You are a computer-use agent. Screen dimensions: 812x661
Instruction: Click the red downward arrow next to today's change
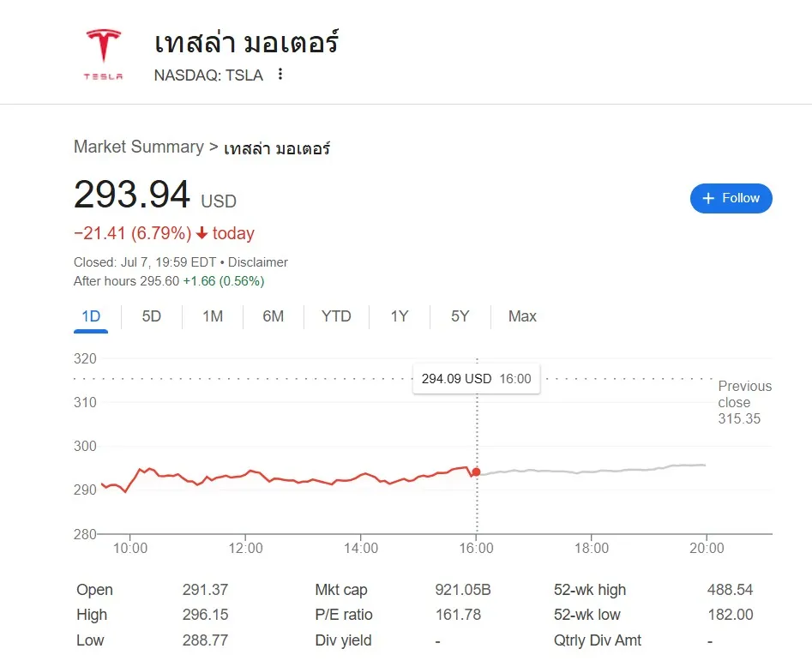click(x=204, y=232)
